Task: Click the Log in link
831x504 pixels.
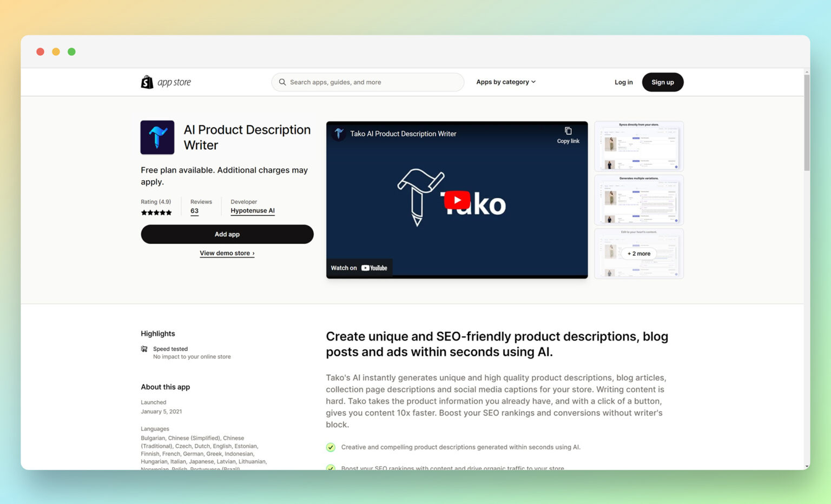Action: coord(623,82)
